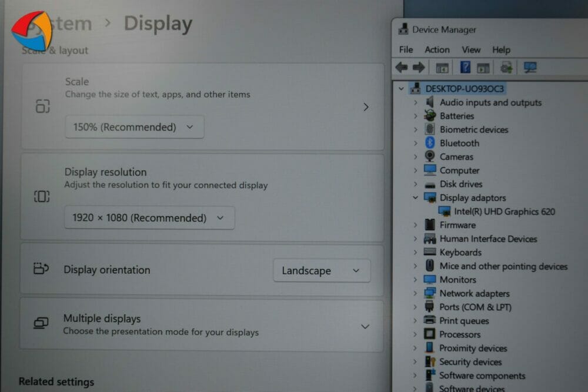Open the 1920 × 1080 resolution dropdown

[x=149, y=217]
